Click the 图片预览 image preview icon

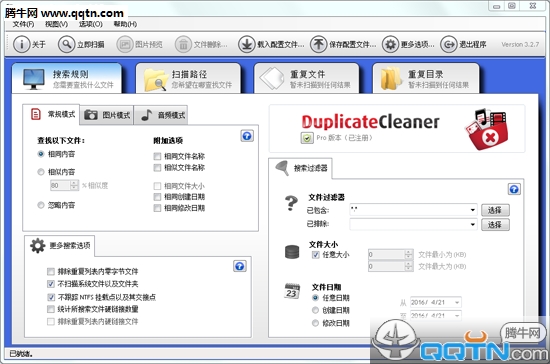click(x=125, y=45)
